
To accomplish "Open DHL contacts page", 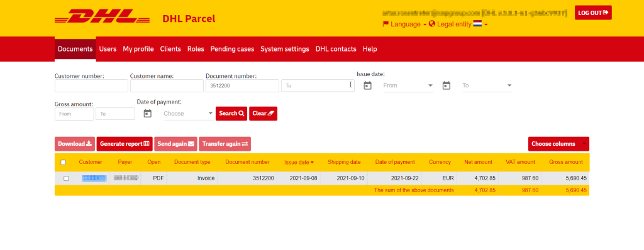I will pos(336,49).
